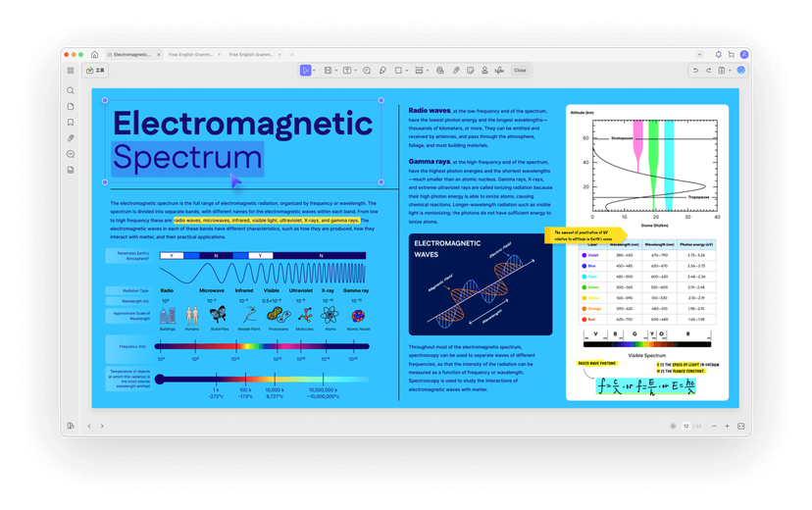812x510 pixels.
Task: Open the shopping cart icon
Action: coord(732,54)
